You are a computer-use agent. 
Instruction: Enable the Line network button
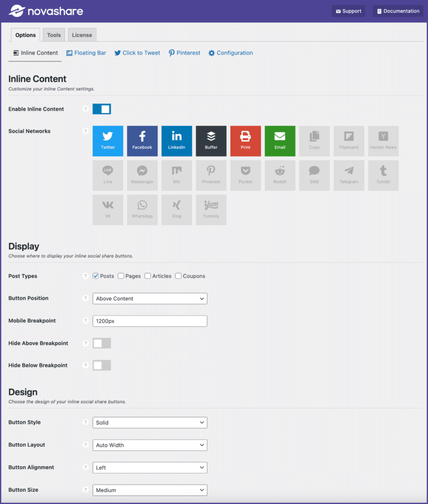click(108, 176)
